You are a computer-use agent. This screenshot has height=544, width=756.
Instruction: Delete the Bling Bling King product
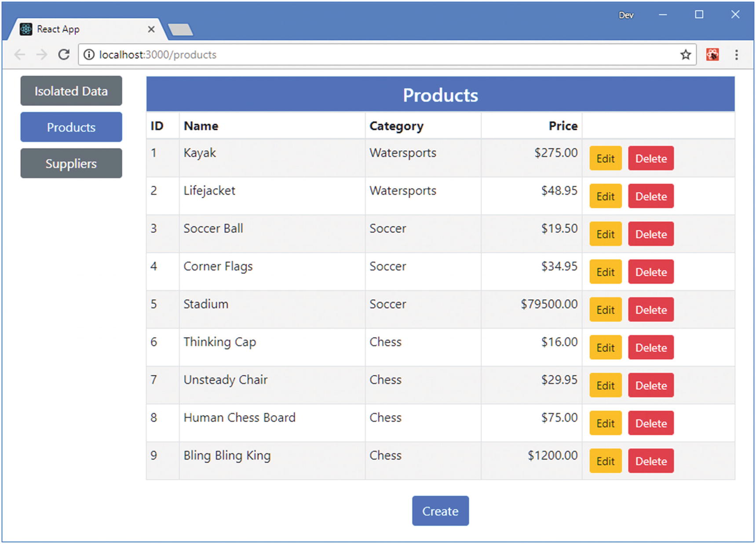pyautogui.click(x=650, y=461)
